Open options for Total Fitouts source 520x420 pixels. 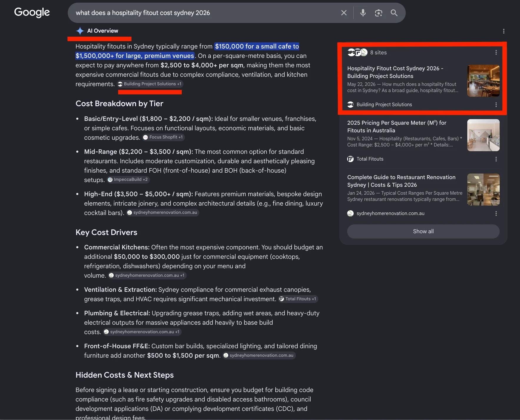tap(496, 159)
